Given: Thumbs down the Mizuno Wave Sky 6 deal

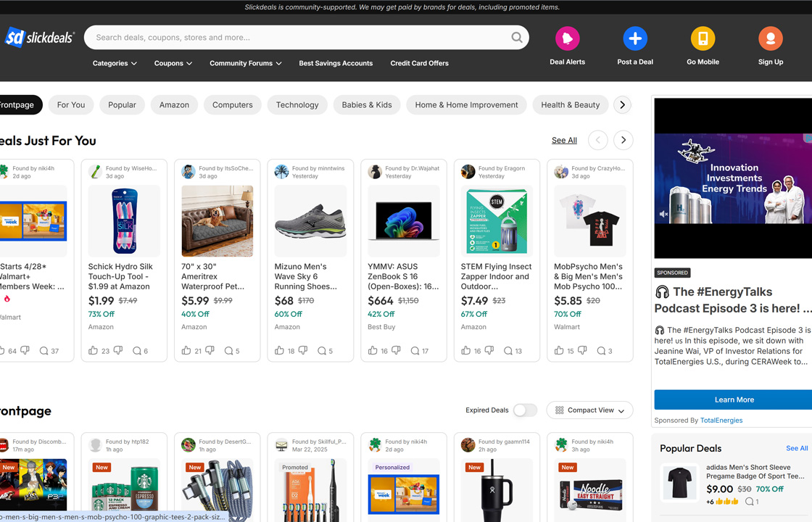Looking at the screenshot, I should (x=303, y=350).
